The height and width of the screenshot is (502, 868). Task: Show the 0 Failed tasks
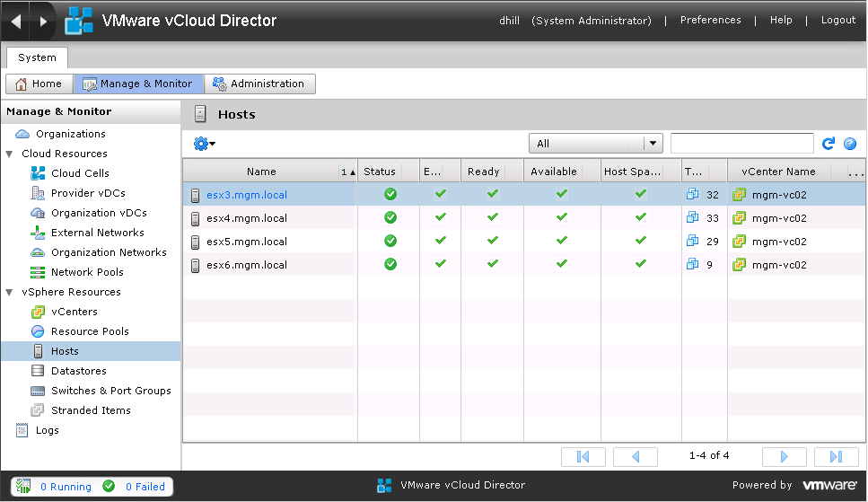point(145,487)
